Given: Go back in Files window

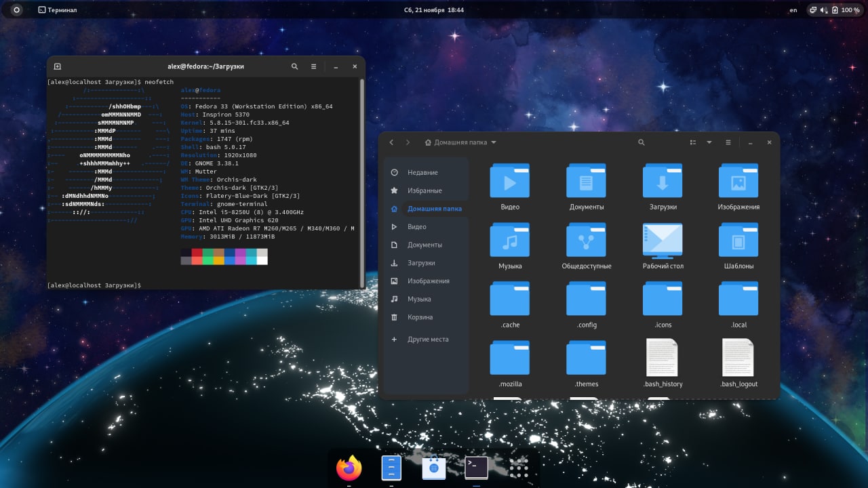Looking at the screenshot, I should pyautogui.click(x=391, y=142).
